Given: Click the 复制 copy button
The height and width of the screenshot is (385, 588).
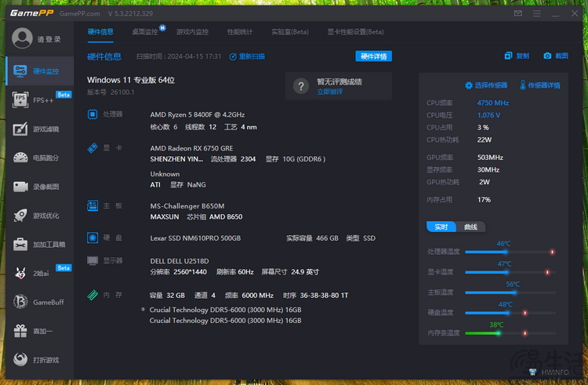Looking at the screenshot, I should point(517,56).
